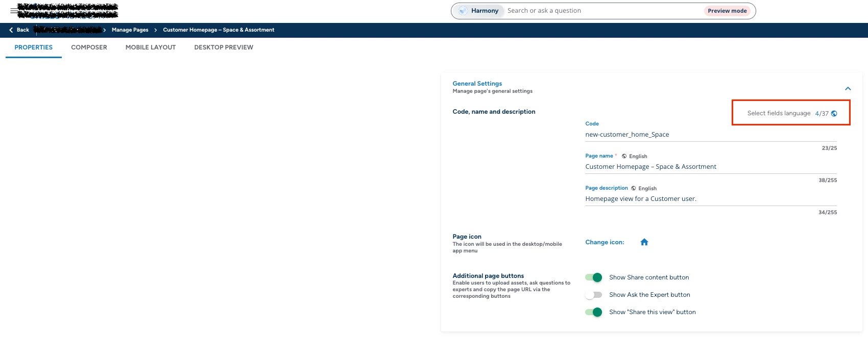
Task: Click Change icon link
Action: pos(605,242)
